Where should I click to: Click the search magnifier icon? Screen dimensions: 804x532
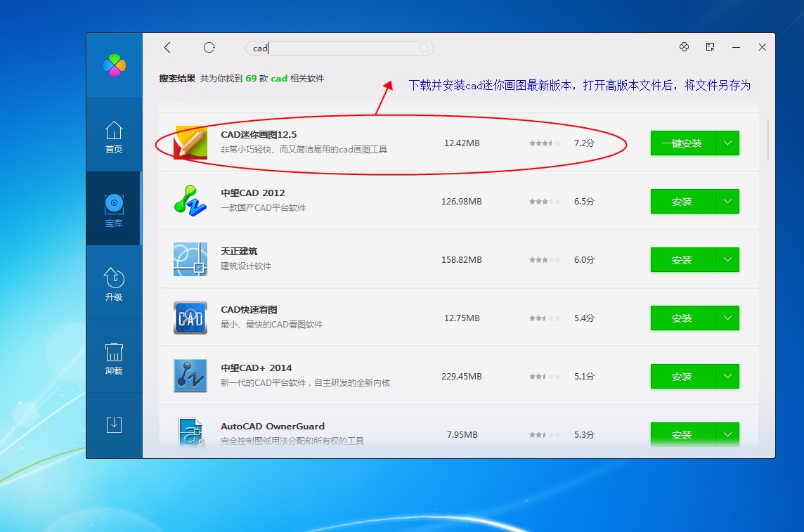424,48
